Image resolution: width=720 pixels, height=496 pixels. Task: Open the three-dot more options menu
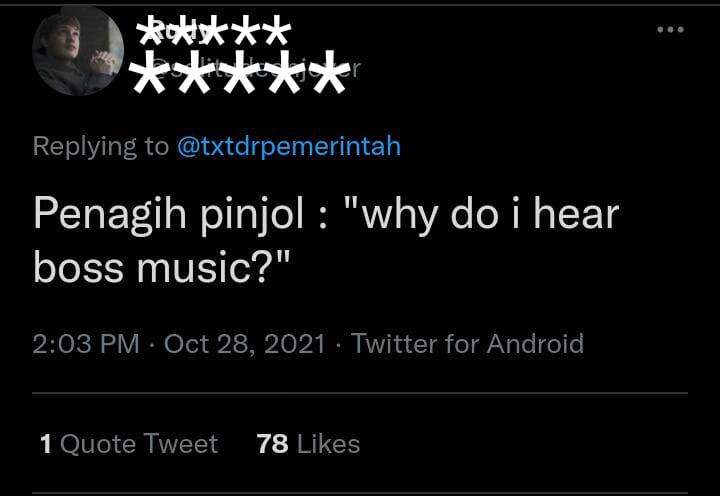point(670,30)
